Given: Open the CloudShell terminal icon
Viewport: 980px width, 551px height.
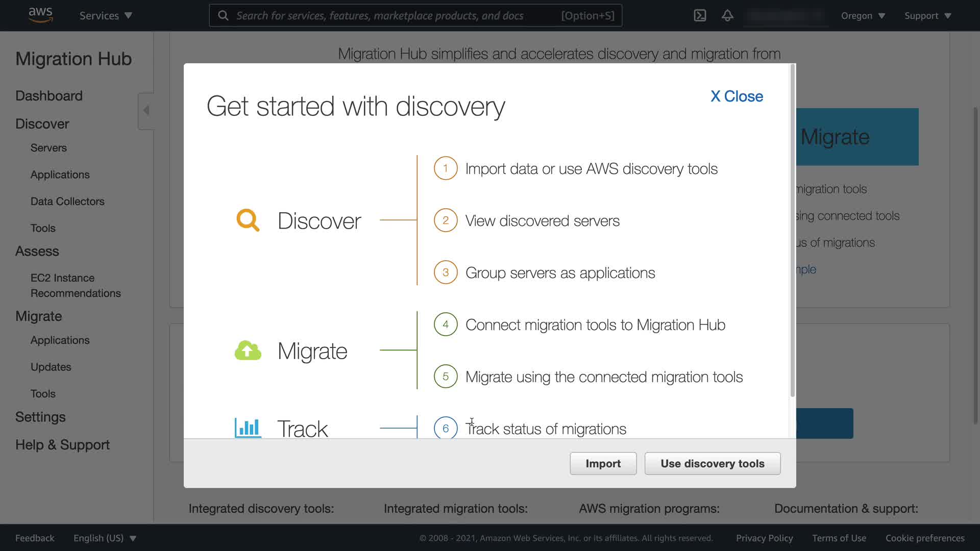Looking at the screenshot, I should (x=700, y=15).
